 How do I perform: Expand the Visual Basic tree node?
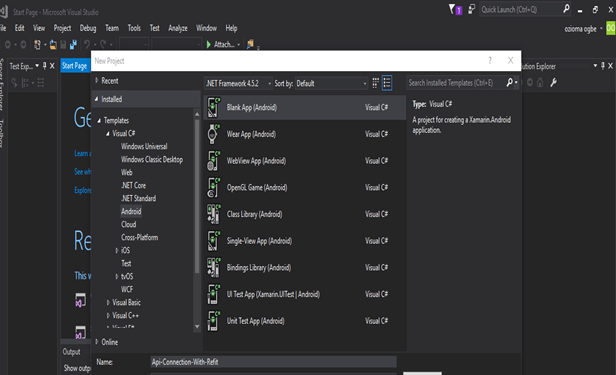coord(108,302)
